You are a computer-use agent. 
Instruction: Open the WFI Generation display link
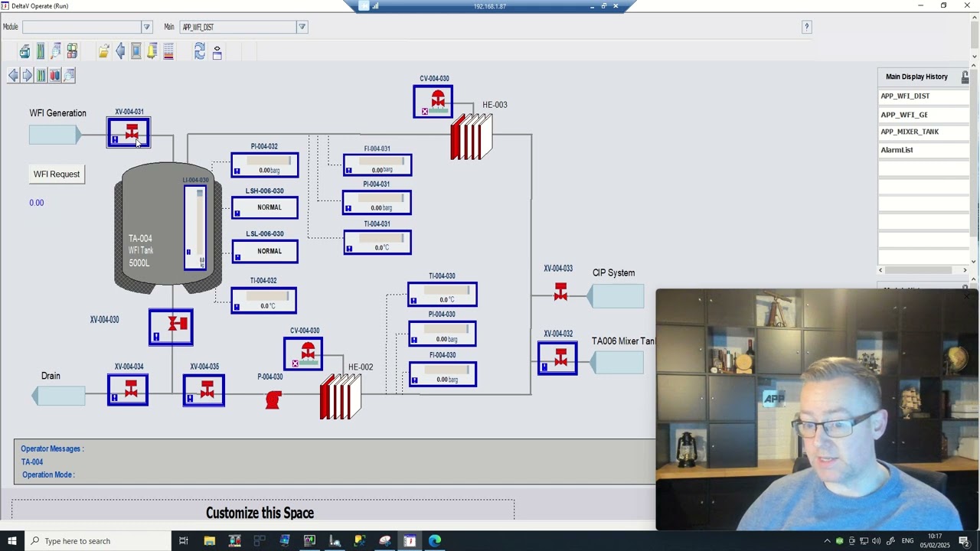[x=54, y=135]
